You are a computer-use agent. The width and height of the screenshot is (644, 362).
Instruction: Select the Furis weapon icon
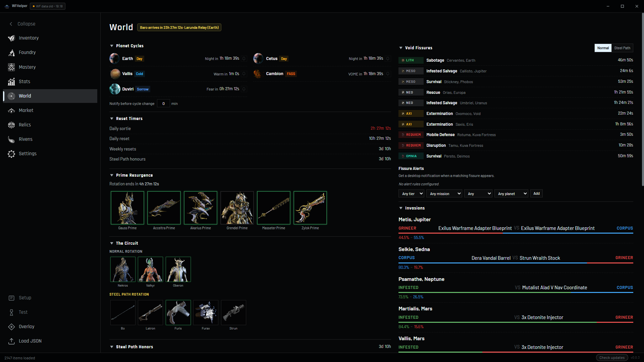[178, 312]
